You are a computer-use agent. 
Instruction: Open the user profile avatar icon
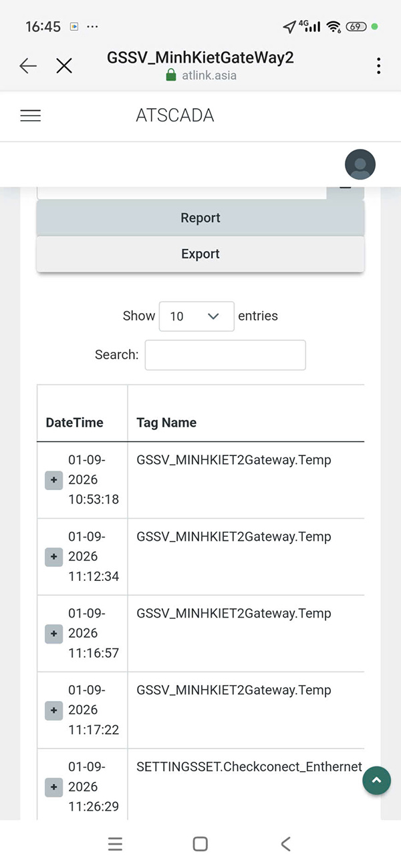[360, 164]
